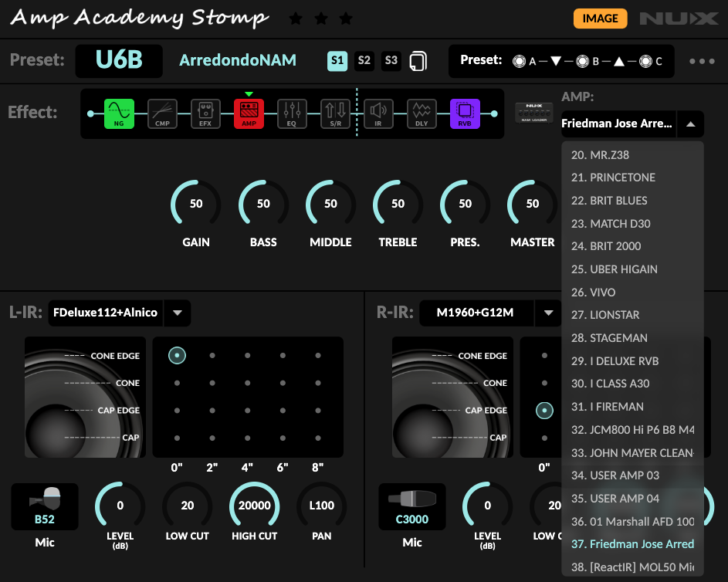Image resolution: width=728 pixels, height=582 pixels.
Task: Click footswitch B preset icon
Action: [582, 61]
